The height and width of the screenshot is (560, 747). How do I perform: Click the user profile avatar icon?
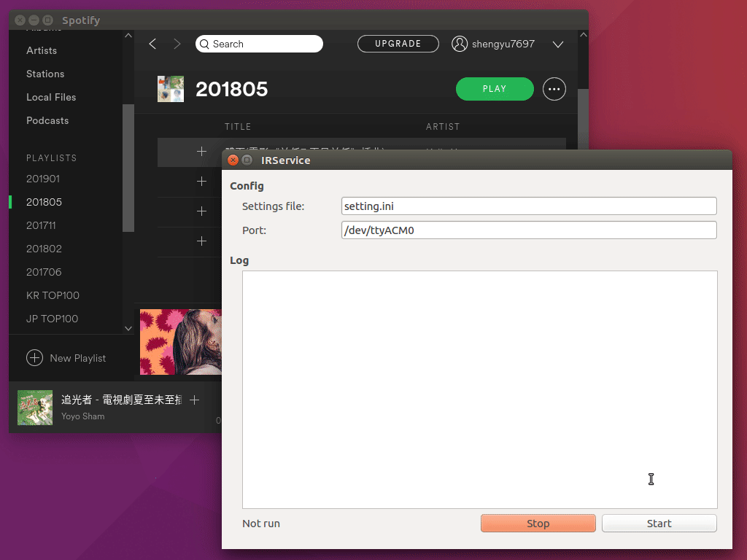[460, 44]
